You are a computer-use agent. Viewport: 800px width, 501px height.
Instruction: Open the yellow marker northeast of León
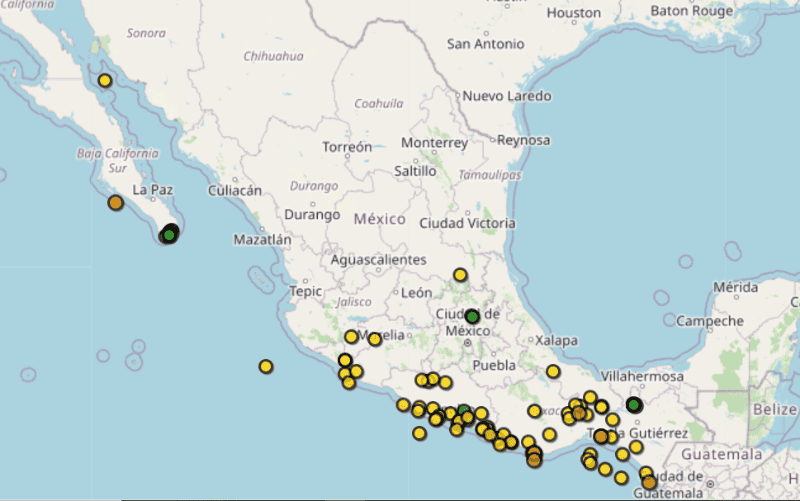(x=460, y=274)
